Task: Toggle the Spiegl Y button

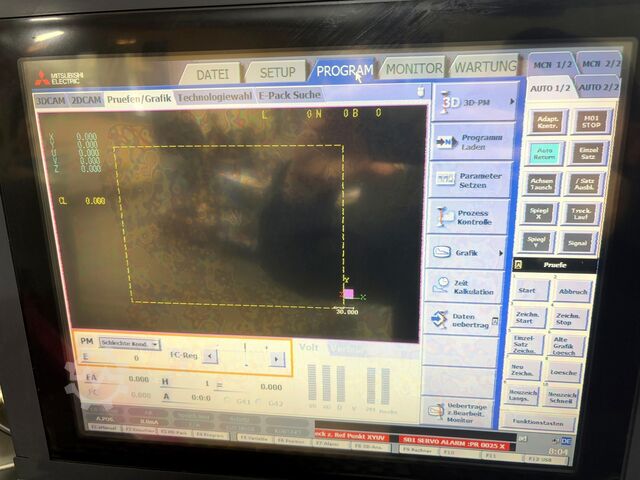Action: click(536, 242)
